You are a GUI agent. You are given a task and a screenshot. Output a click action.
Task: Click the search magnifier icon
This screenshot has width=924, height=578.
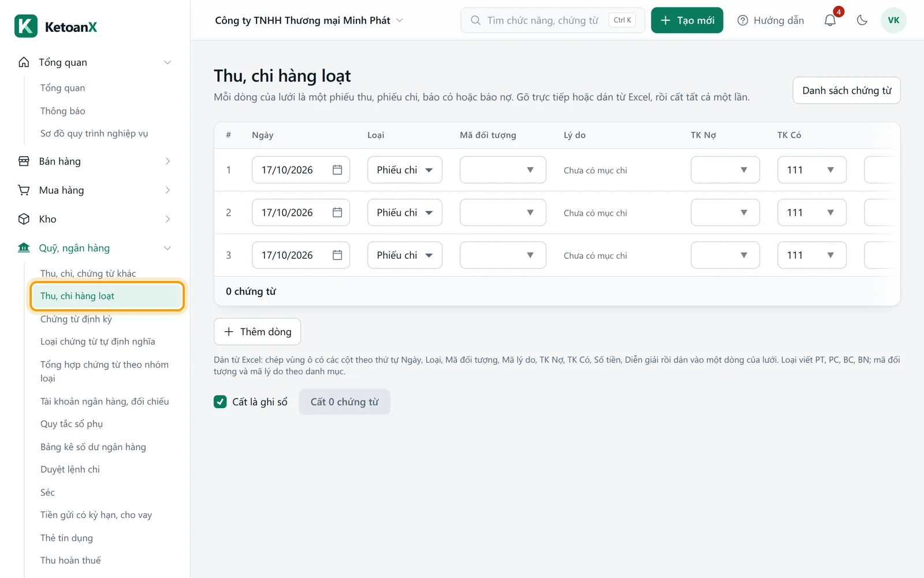tap(475, 20)
